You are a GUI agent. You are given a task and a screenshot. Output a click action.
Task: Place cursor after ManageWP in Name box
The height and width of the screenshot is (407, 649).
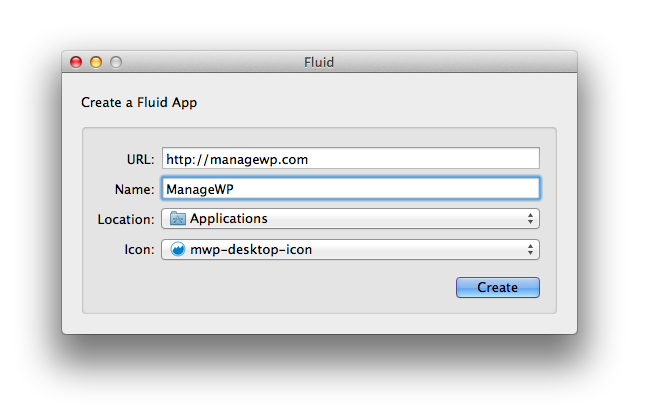[234, 189]
